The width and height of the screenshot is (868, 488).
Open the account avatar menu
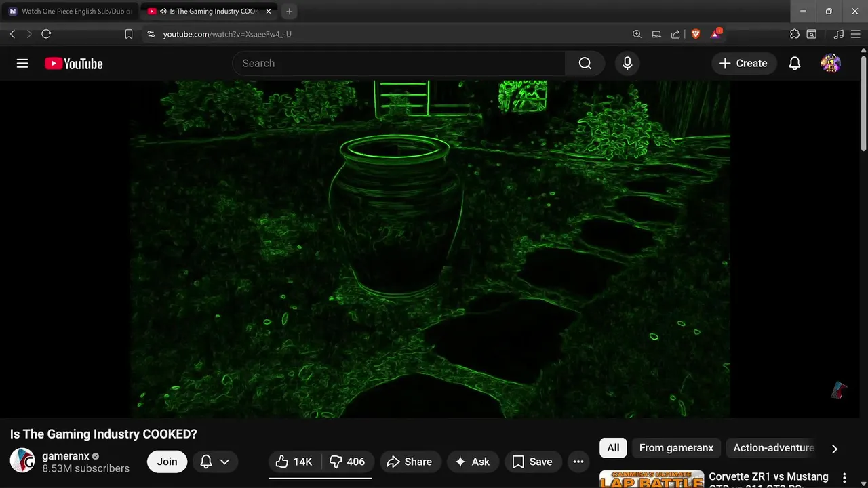click(x=831, y=63)
